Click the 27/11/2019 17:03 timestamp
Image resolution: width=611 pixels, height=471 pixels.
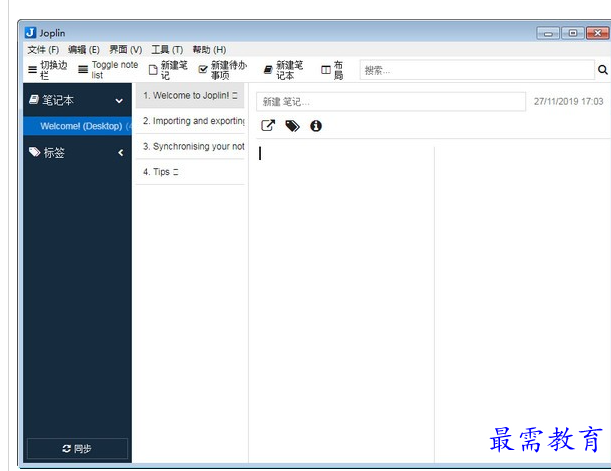569,102
